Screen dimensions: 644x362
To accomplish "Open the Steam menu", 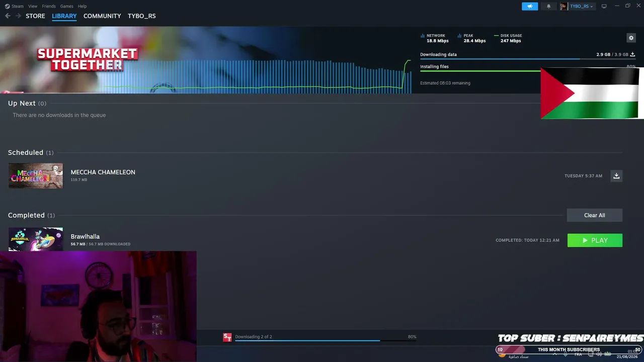I will (x=18, y=6).
